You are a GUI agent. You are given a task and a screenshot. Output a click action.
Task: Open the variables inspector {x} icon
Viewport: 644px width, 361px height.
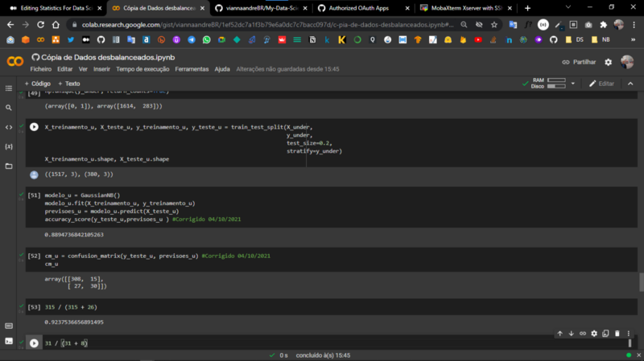[x=9, y=147]
